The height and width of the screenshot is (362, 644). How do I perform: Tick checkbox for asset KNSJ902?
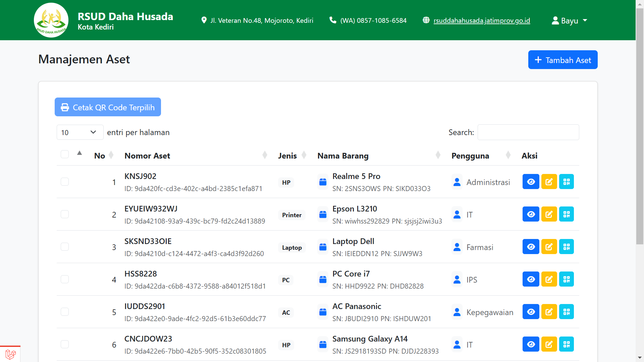click(x=65, y=182)
